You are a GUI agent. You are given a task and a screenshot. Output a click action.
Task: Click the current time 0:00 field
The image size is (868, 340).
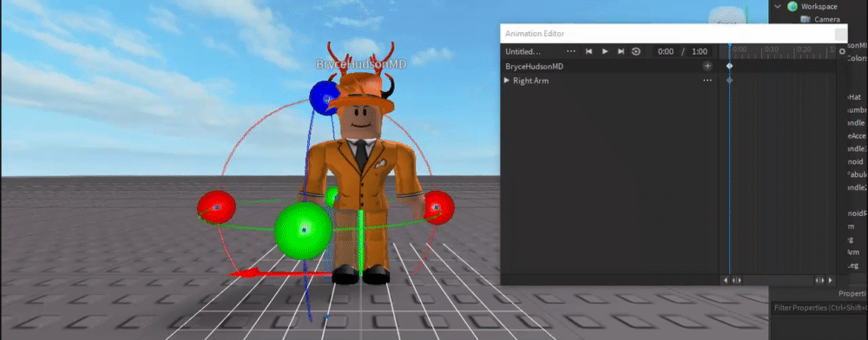click(x=666, y=51)
